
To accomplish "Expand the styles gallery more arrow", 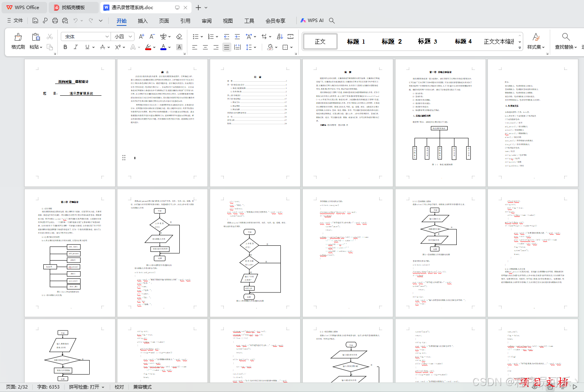I will point(520,48).
